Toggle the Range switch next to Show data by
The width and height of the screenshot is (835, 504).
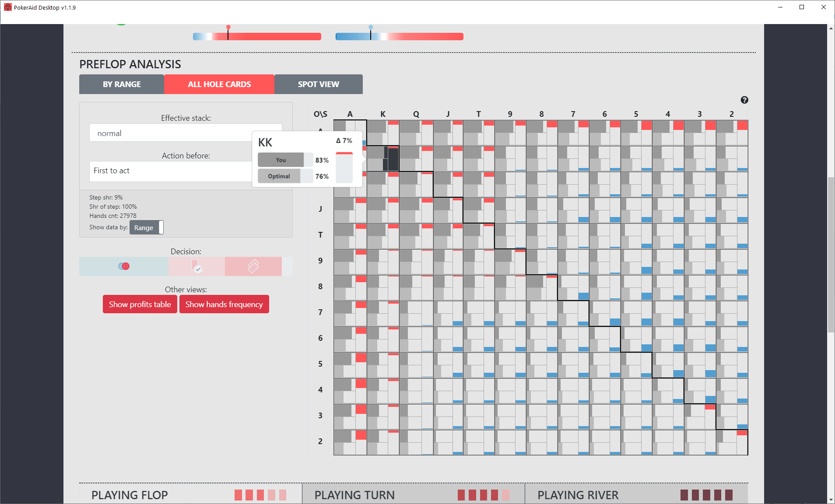147,227
